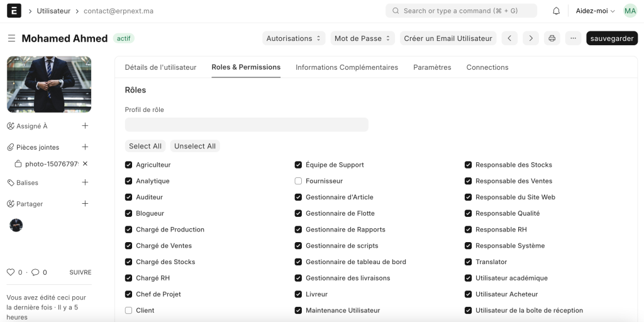The width and height of the screenshot is (644, 322).
Task: Open the Paramètres tab
Action: 432,67
